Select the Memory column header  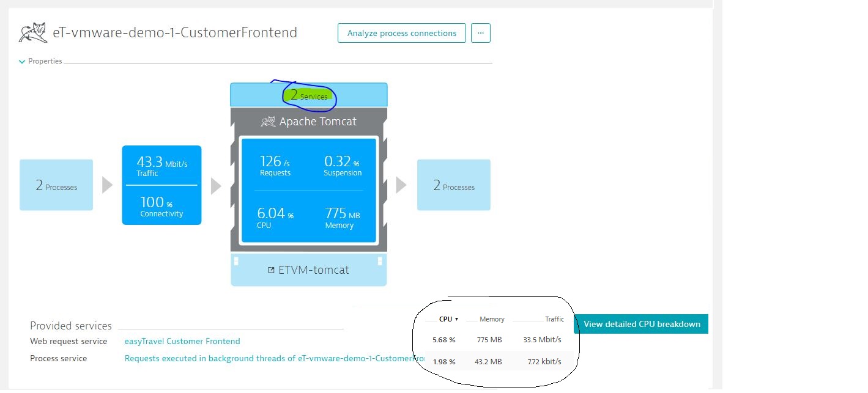(x=492, y=319)
